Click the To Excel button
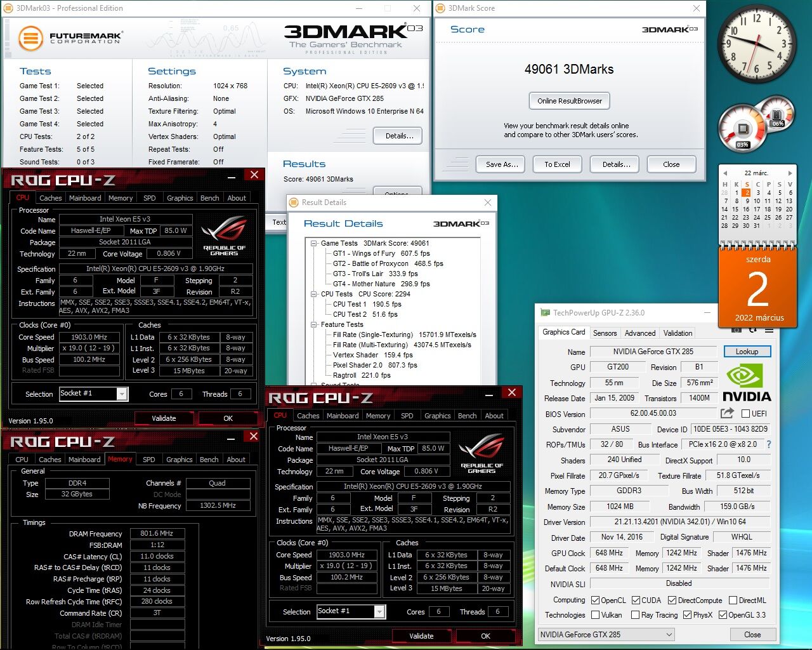 point(557,164)
